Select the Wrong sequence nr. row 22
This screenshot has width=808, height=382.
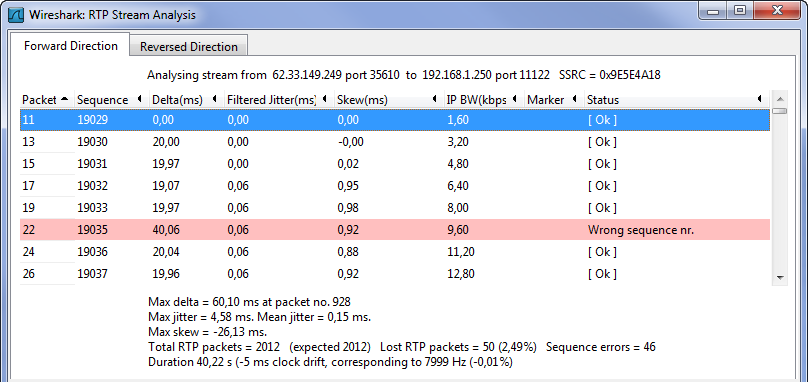[x=395, y=229]
